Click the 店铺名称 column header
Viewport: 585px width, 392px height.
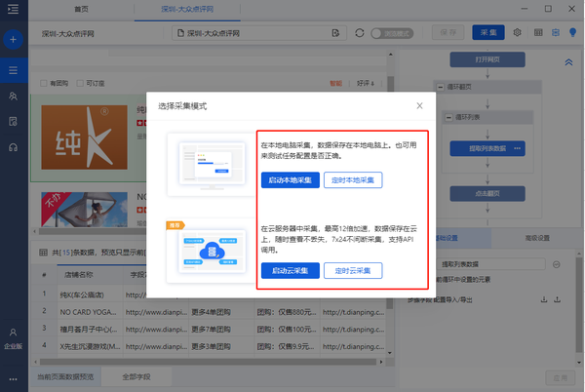coord(91,275)
